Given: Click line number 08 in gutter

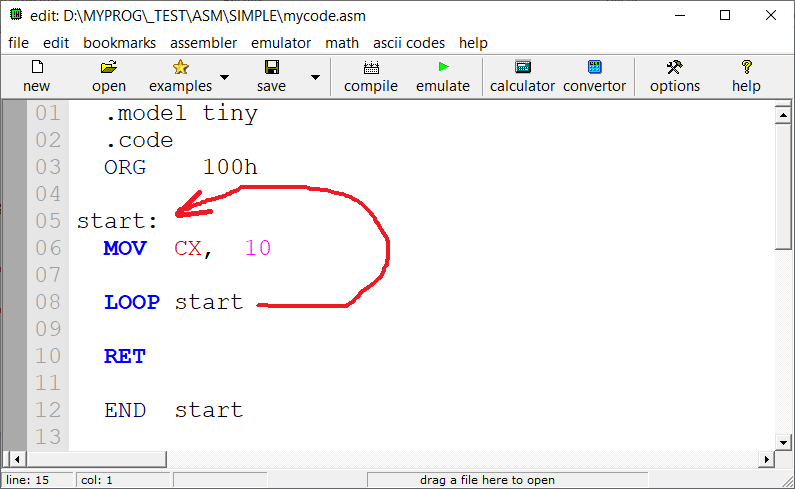Looking at the screenshot, I should click(x=48, y=302).
